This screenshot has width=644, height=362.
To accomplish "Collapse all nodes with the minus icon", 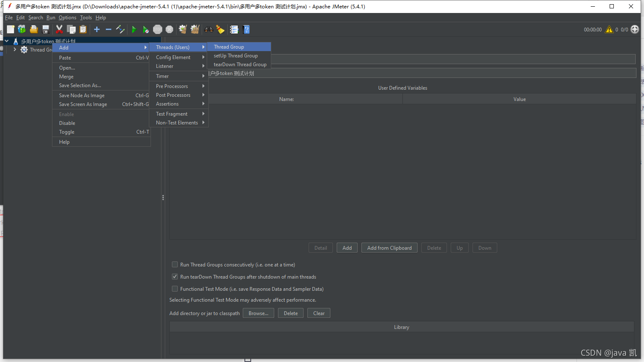I will [108, 29].
